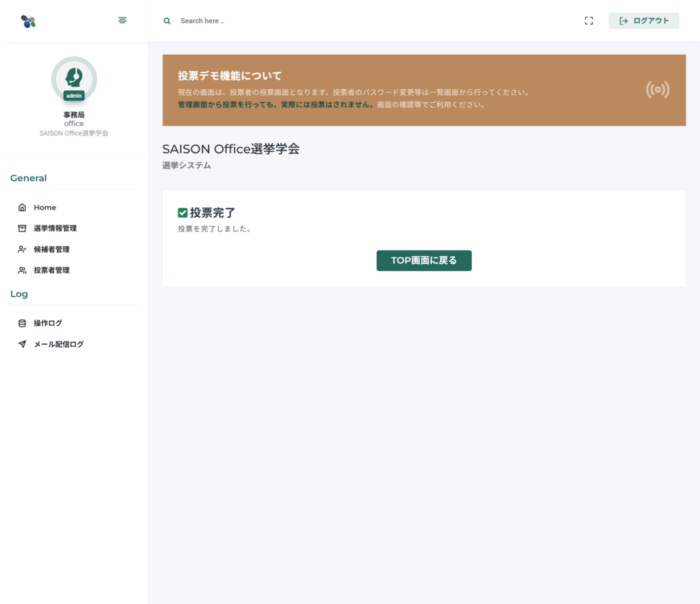Click the Log section heading
This screenshot has width=700, height=604.
(x=19, y=294)
